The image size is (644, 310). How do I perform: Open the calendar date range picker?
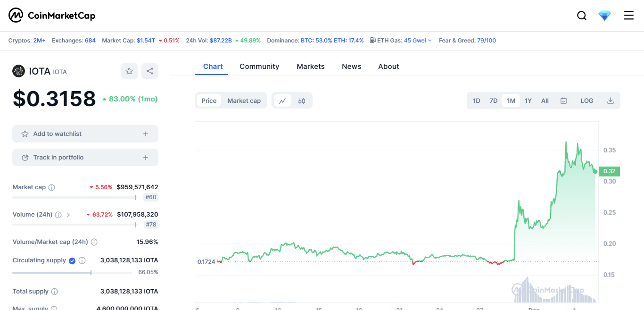tap(563, 101)
